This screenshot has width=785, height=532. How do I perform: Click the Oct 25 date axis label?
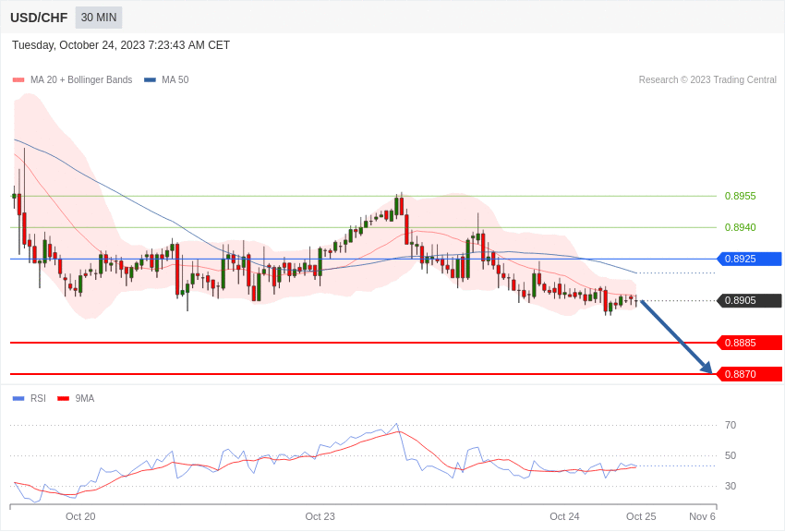coord(641,516)
